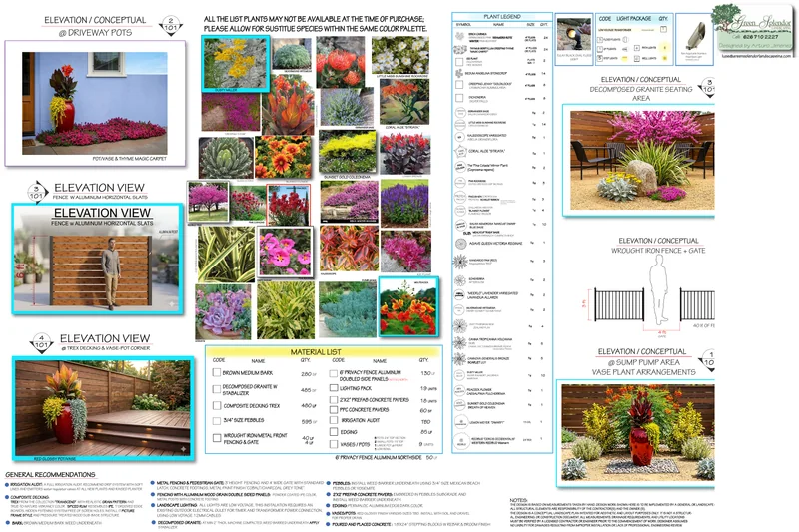Select the Kangaroo Paw (Red) legend symbol
The image size is (799, 532).
point(460,262)
